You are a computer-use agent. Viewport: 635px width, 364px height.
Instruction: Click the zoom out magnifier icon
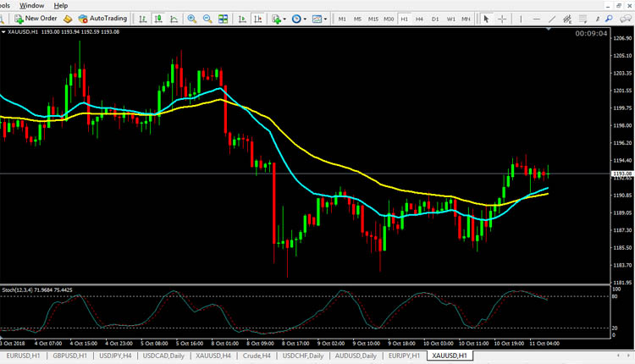click(207, 19)
